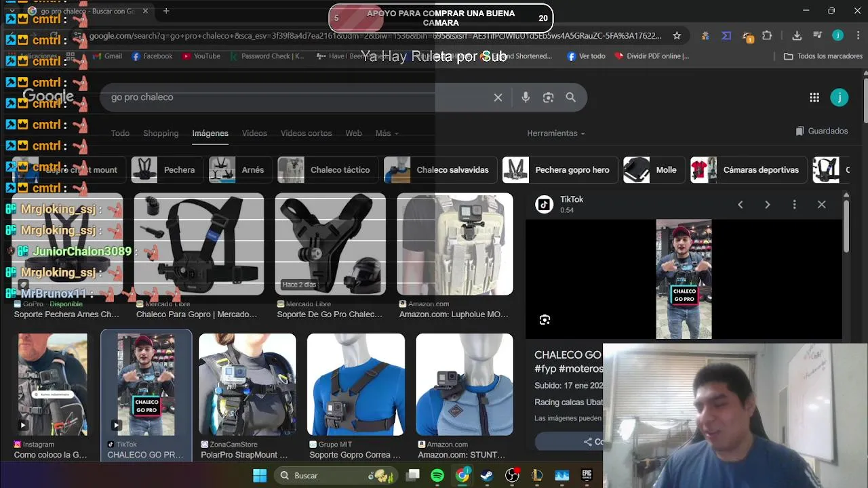This screenshot has height=488, width=868.
Task: Filter images by Pechera gopro hero chip
Action: point(559,170)
